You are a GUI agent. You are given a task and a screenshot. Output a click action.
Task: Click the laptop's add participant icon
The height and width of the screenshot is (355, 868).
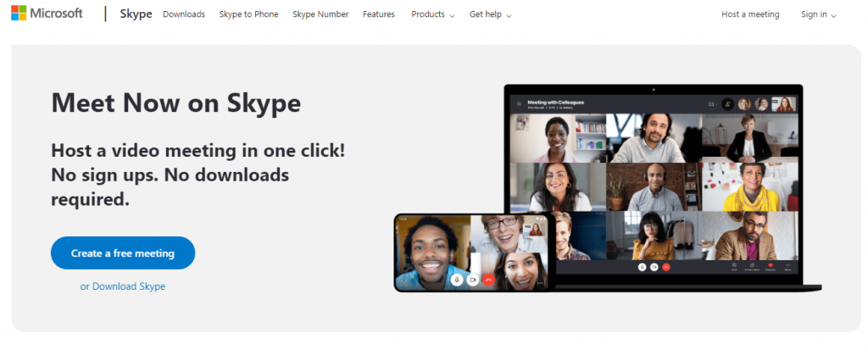point(727,104)
